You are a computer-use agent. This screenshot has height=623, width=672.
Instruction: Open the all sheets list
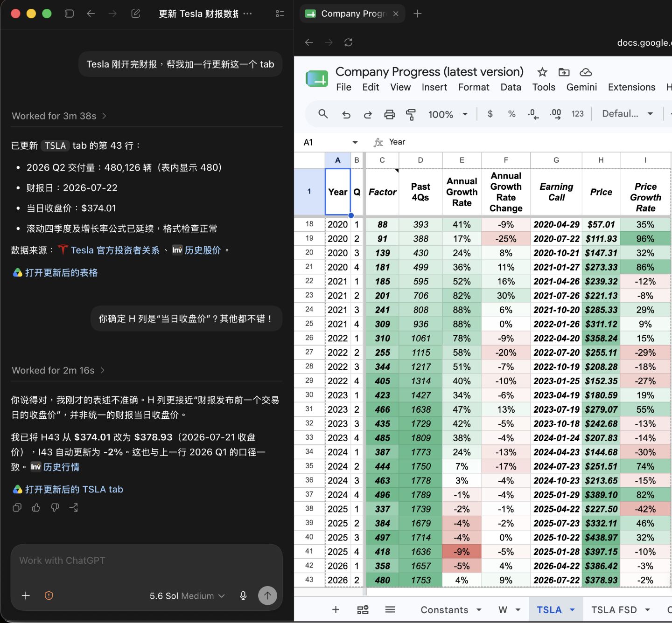[x=390, y=609]
